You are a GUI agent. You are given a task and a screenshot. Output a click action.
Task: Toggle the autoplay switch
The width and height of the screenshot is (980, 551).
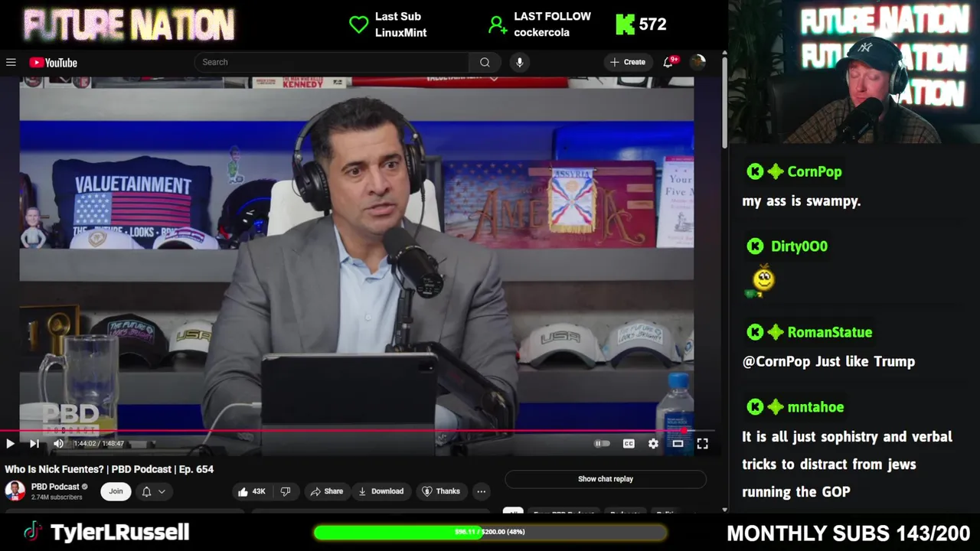[x=603, y=443]
